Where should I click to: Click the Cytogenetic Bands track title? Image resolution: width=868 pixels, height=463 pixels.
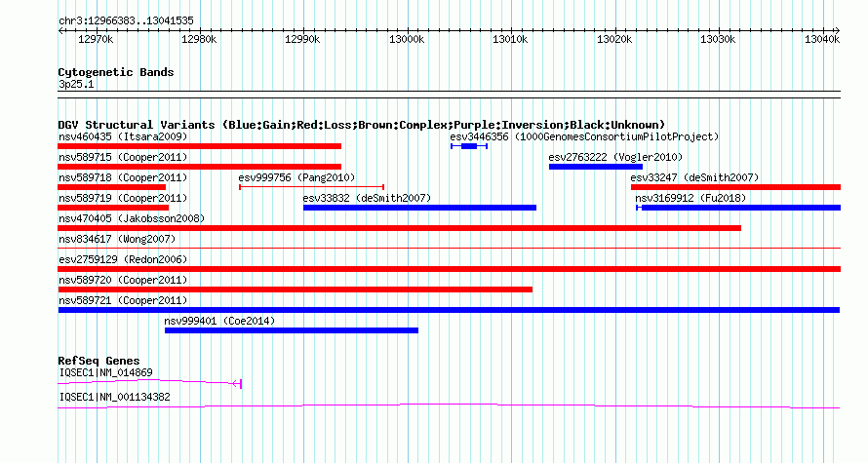point(116,72)
